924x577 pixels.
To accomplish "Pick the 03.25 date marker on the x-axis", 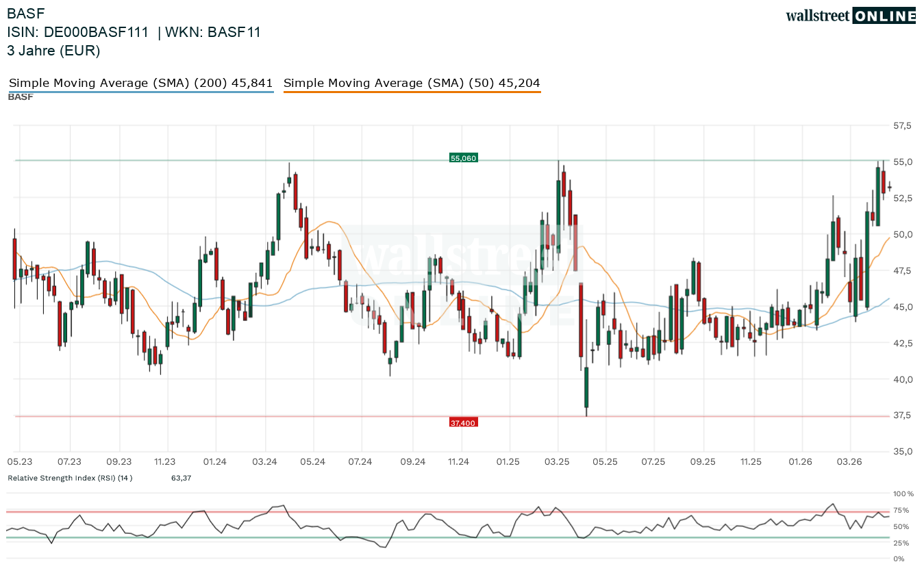I will [558, 462].
